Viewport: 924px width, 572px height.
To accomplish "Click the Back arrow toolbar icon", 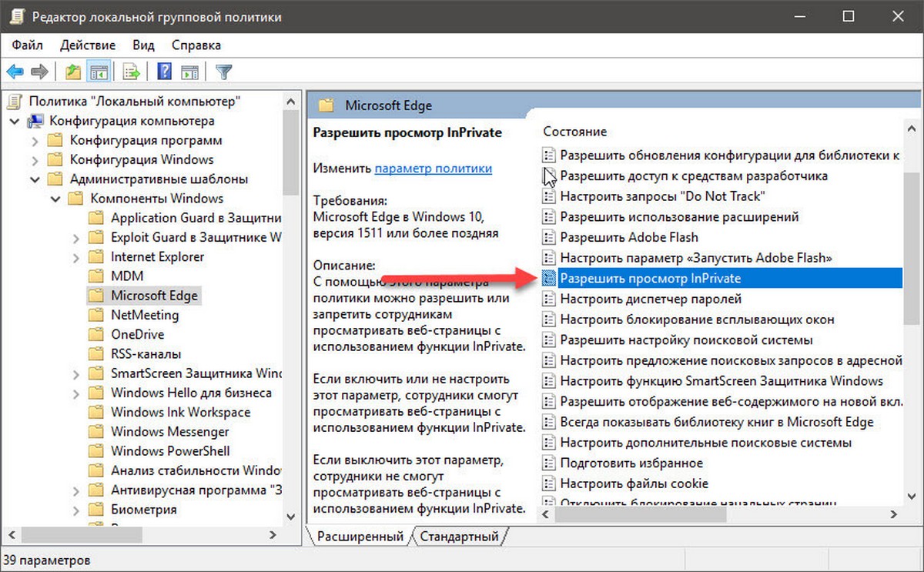I will [15, 72].
